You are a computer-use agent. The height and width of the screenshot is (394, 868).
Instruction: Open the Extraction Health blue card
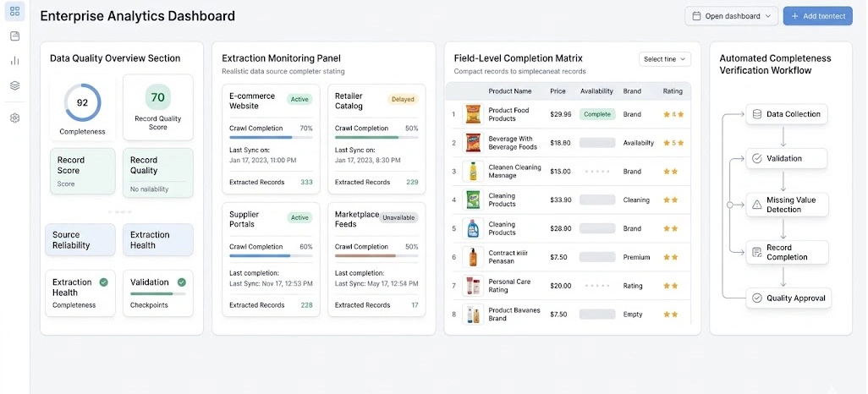point(157,239)
